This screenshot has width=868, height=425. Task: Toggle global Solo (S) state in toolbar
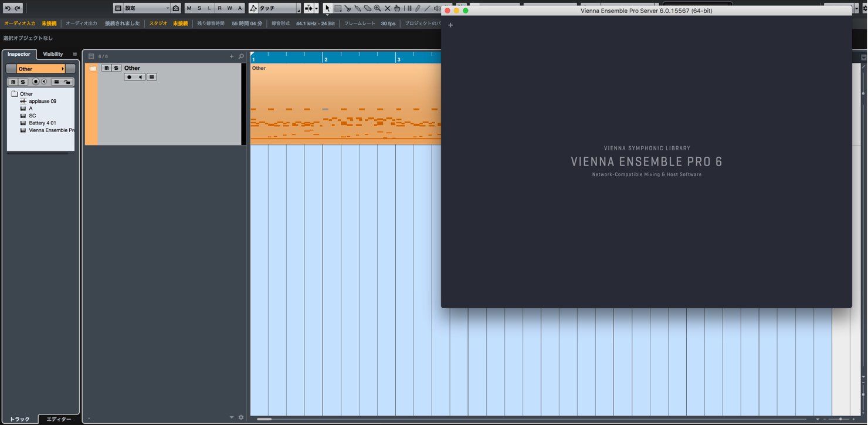point(199,8)
